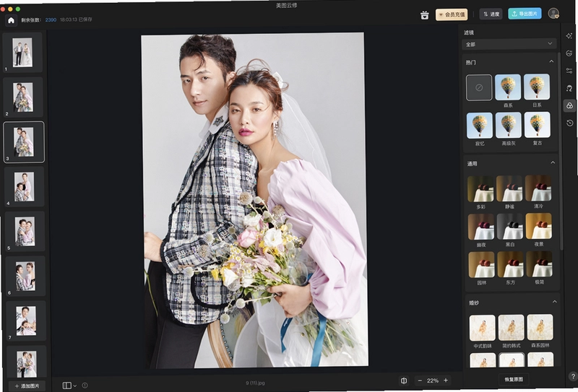
Task: Click the 导出图片 export button
Action: (x=525, y=14)
